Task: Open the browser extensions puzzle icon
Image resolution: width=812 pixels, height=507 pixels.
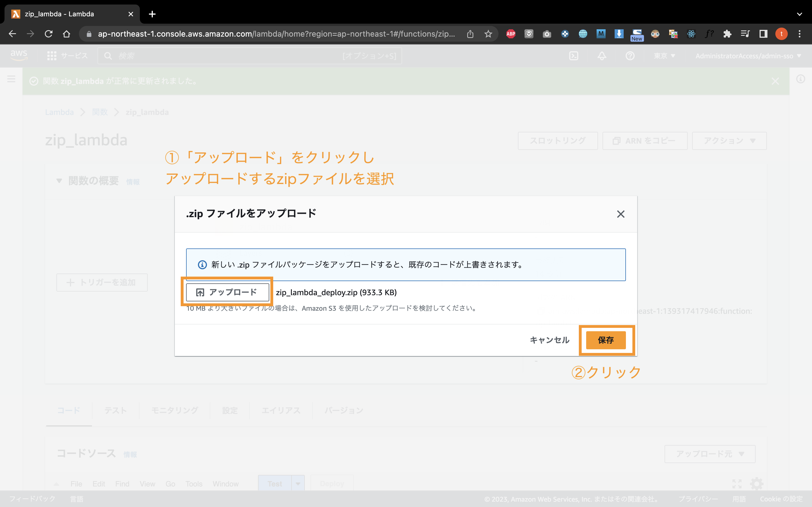Action: (x=727, y=34)
